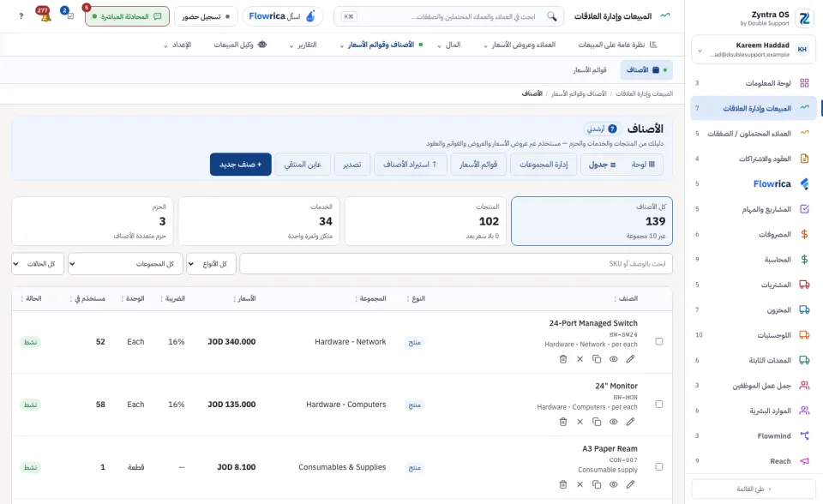
Task: Open المحاسبة in sidebar
Action: point(754,260)
